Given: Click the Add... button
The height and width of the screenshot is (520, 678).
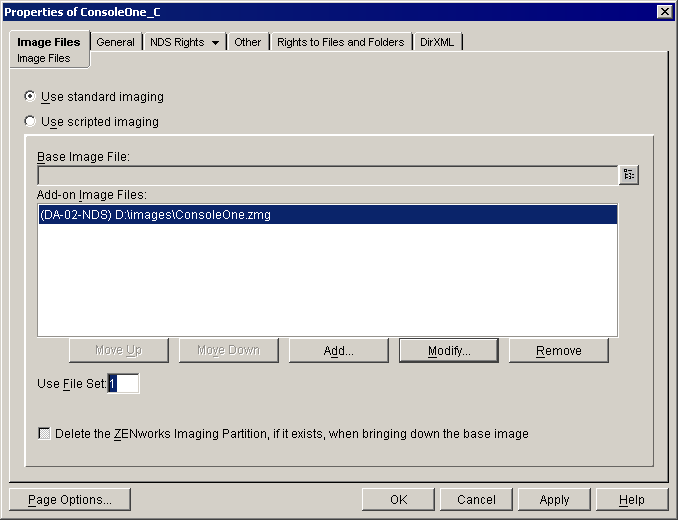Looking at the screenshot, I should pyautogui.click(x=339, y=350).
